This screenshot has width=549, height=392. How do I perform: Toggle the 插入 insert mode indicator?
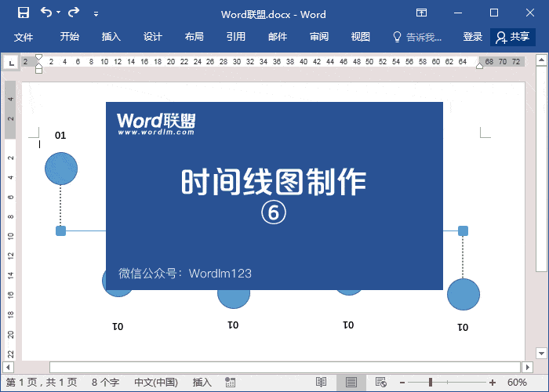pos(202,383)
